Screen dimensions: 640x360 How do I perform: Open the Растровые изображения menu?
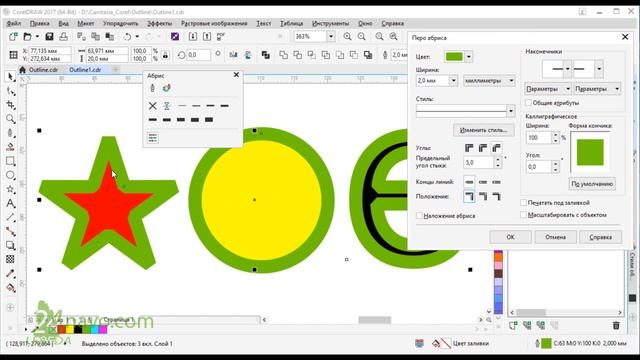(x=214, y=23)
